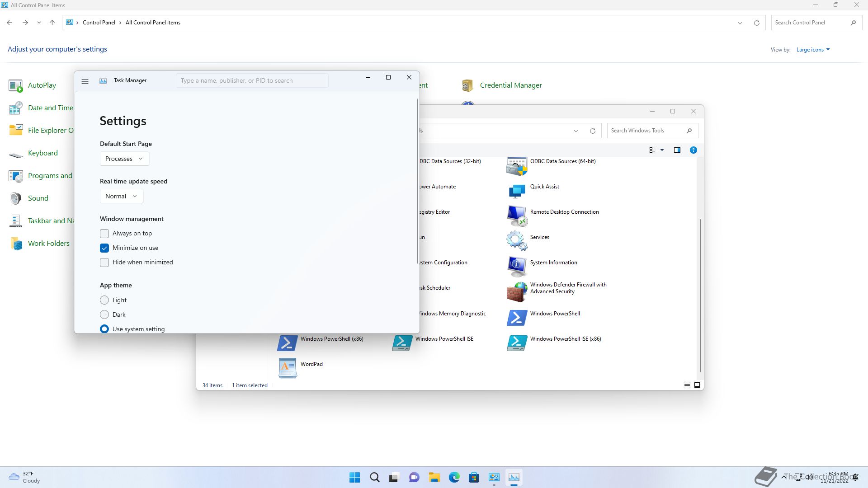Switch Windows Tools to details view icon
The width and height of the screenshot is (868, 488).
(687, 385)
